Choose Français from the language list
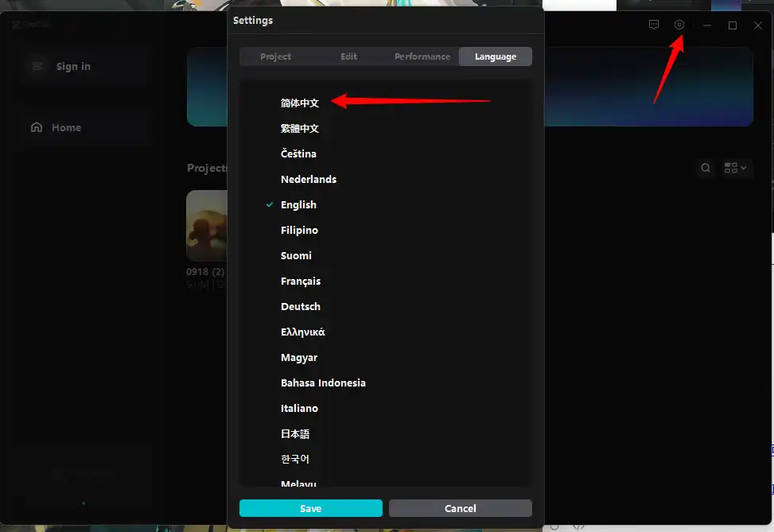Image resolution: width=774 pixels, height=532 pixels. [x=301, y=281]
